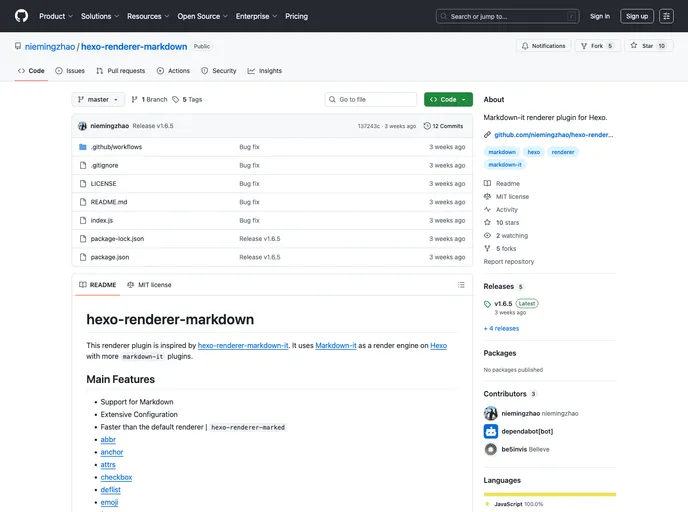Click the Sign in link
The width and height of the screenshot is (688, 512).
(600, 16)
